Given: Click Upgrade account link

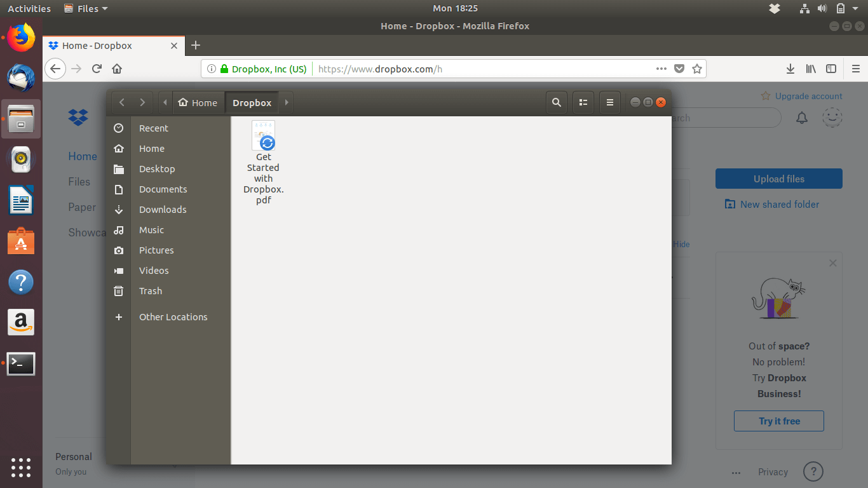Looking at the screenshot, I should tap(802, 96).
